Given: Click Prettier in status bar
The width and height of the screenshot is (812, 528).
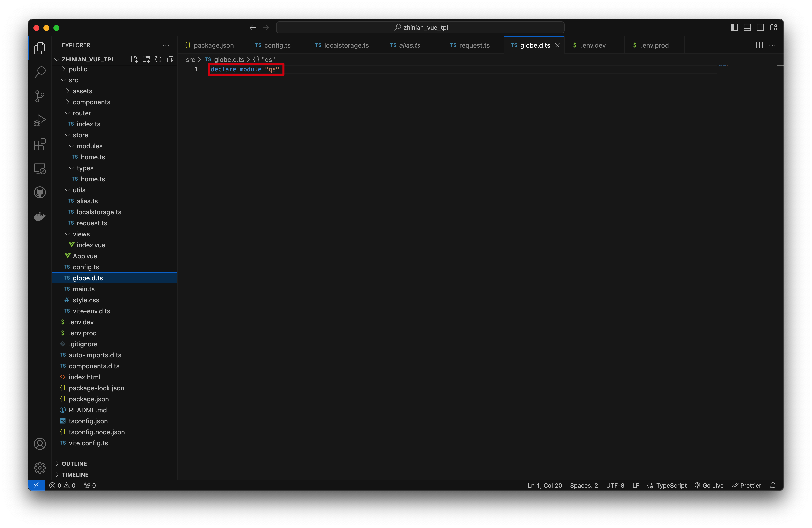Looking at the screenshot, I should point(746,485).
